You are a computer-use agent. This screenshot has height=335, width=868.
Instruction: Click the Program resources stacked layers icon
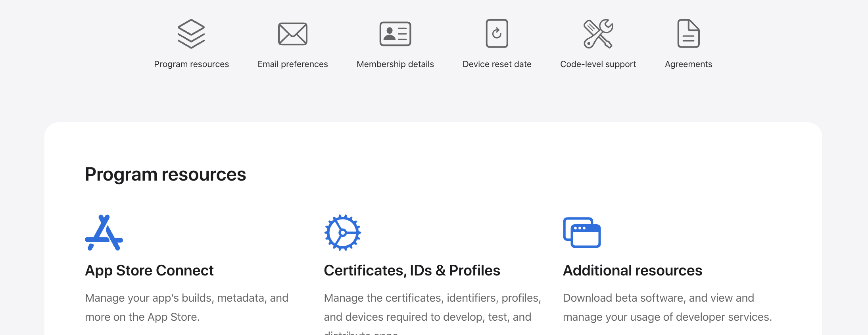pyautogui.click(x=191, y=34)
